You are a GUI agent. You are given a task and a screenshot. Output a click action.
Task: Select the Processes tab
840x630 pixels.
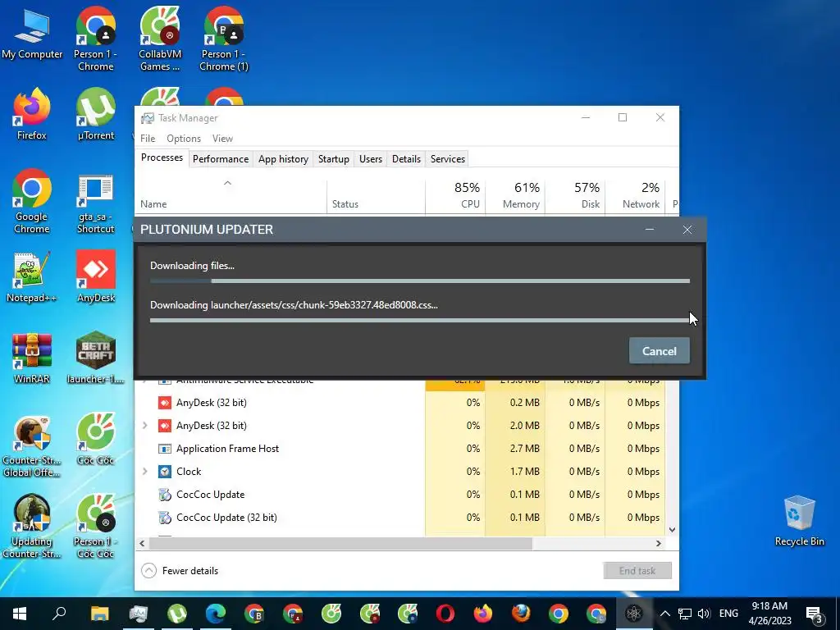[x=162, y=157]
